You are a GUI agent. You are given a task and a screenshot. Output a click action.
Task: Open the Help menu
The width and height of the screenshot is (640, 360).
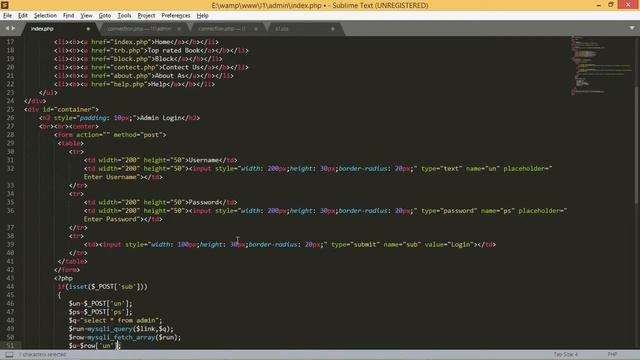202,16
